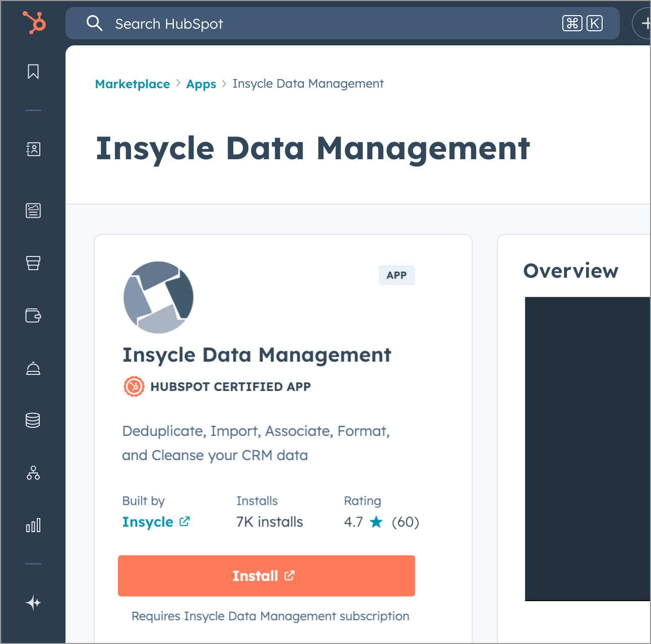Viewport: 651px width, 644px height.
Task: Click the HubSpot sprocket logo
Action: 33,23
